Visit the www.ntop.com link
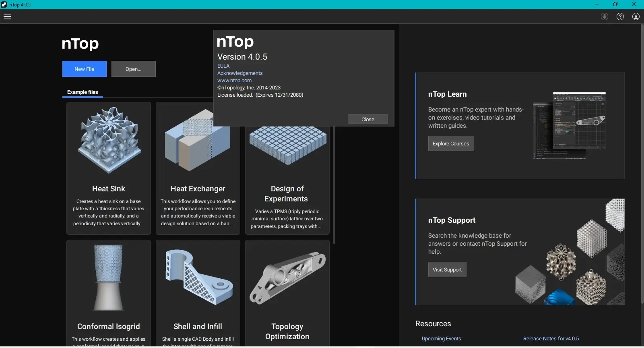Image resolution: width=644 pixels, height=348 pixels. point(235,81)
